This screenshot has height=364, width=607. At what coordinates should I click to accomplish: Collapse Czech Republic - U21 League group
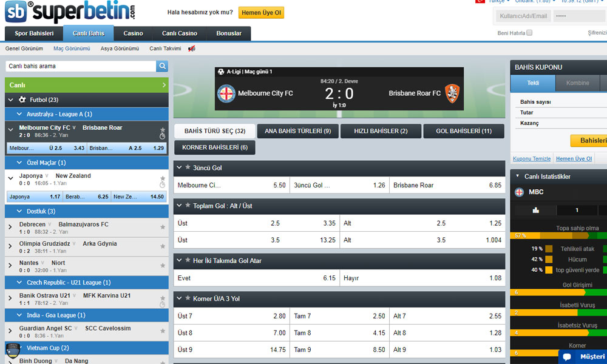point(19,282)
